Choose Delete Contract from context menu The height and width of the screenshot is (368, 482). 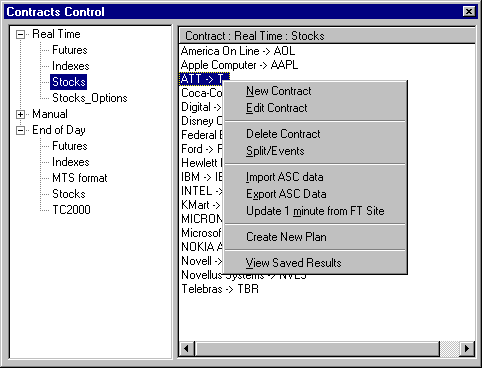click(x=315, y=134)
